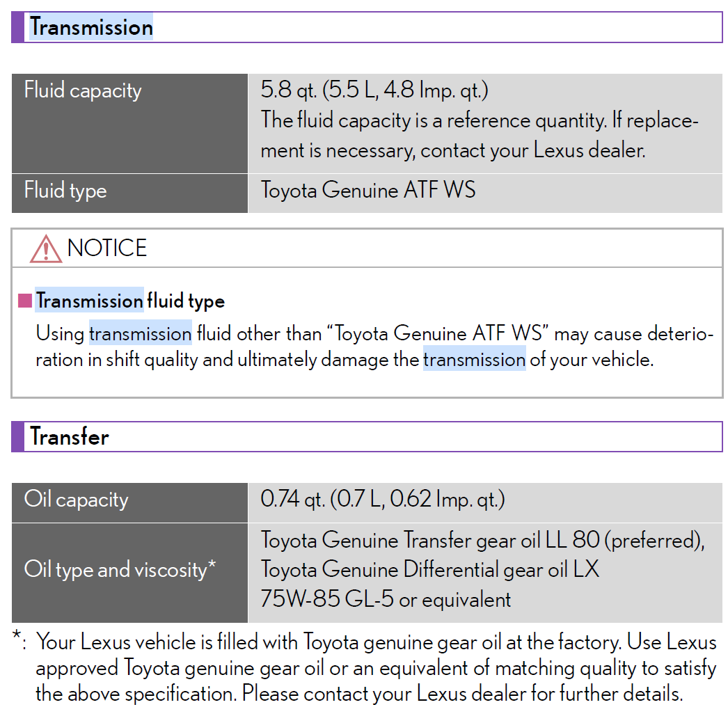Click the Differential gear oil LX line

click(x=429, y=570)
